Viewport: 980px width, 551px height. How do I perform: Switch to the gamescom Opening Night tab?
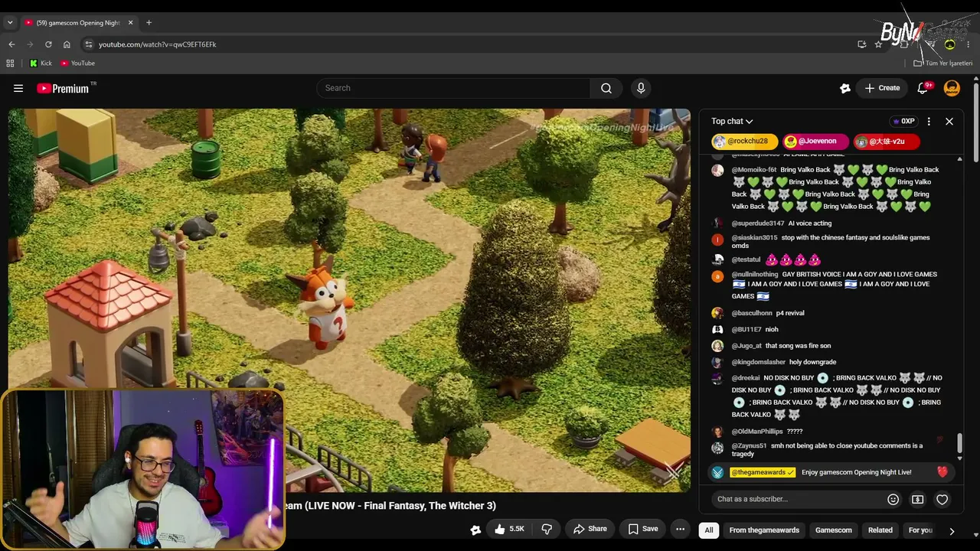[x=78, y=23]
